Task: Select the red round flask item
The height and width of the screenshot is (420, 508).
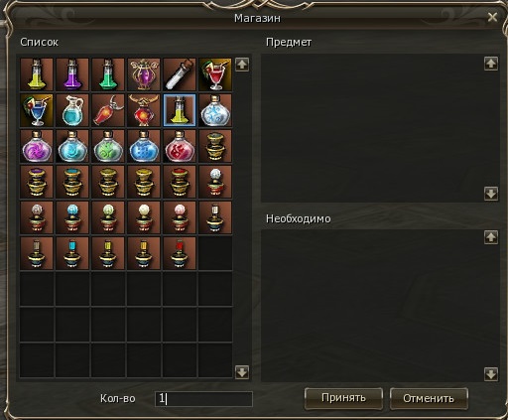Action: [x=180, y=146]
